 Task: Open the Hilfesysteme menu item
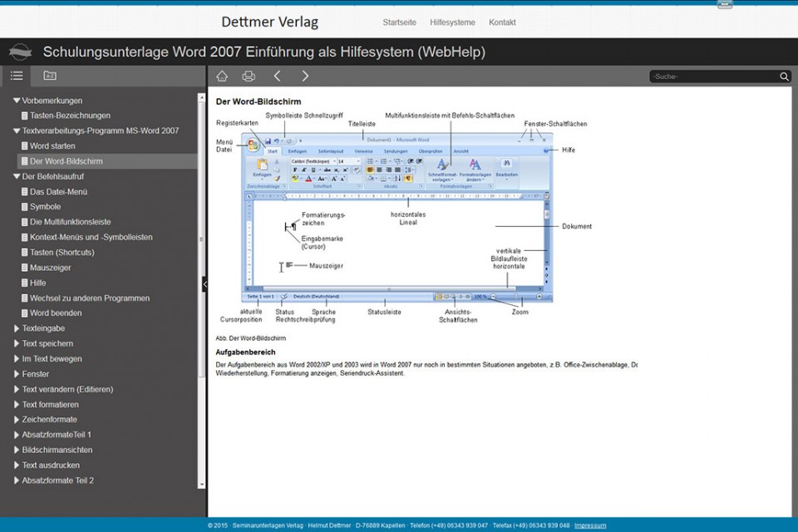click(x=452, y=22)
